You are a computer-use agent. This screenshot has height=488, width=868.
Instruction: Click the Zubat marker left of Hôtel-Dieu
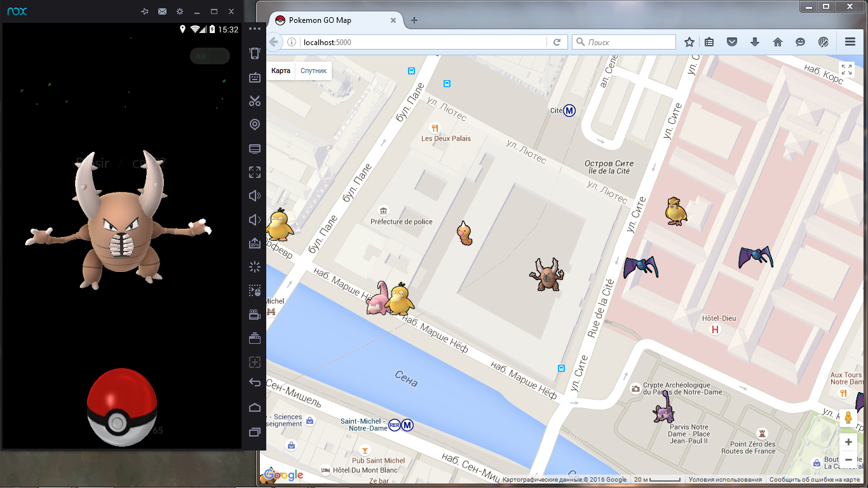click(641, 266)
